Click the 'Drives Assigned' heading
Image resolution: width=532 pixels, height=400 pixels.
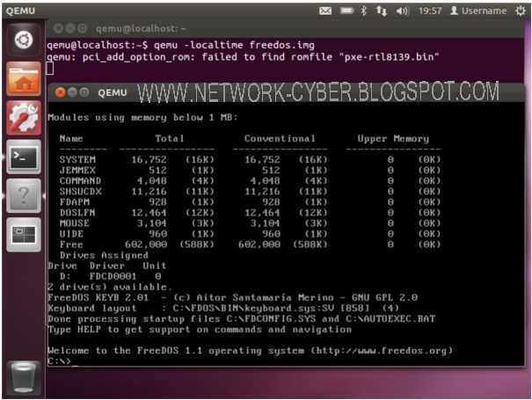(104, 255)
